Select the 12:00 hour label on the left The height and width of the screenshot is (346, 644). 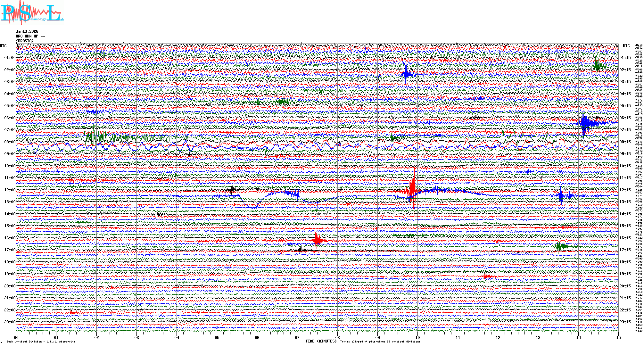pyautogui.click(x=10, y=190)
